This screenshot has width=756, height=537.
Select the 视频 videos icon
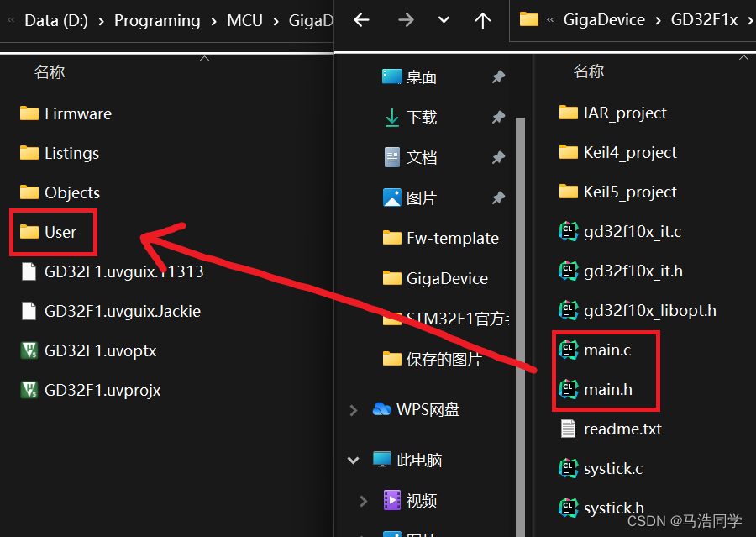(392, 500)
